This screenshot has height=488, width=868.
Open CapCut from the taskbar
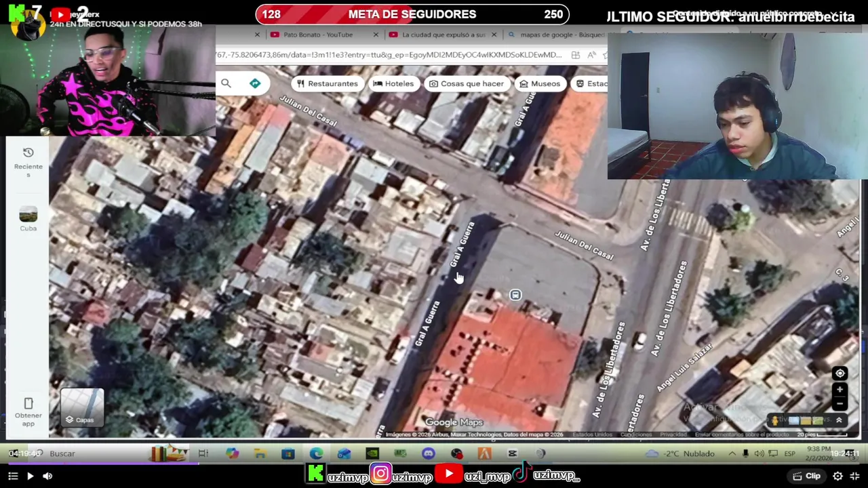512,453
